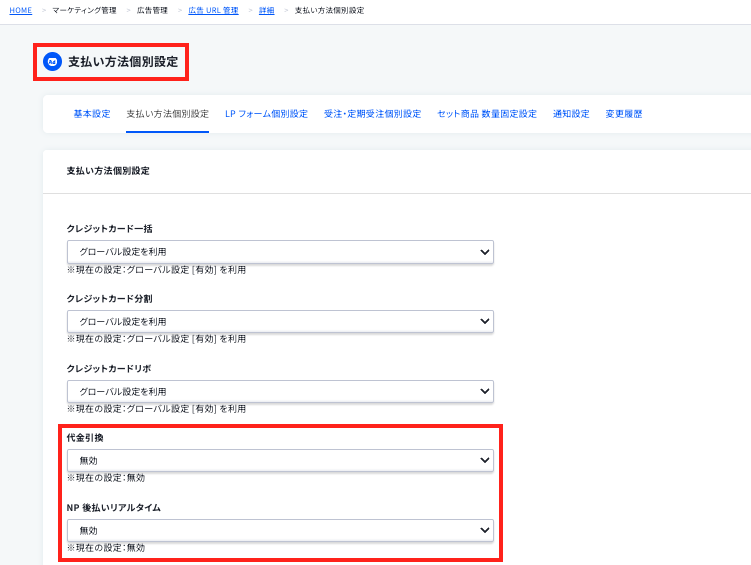Open the LP フォーム個別設定 tab
Screen dimensions: 751x565
coord(266,114)
